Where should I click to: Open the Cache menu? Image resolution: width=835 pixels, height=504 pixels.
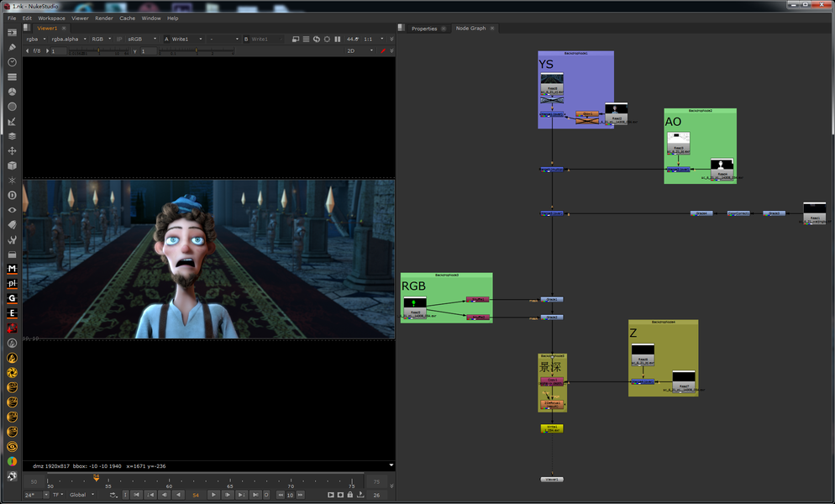[x=128, y=18]
